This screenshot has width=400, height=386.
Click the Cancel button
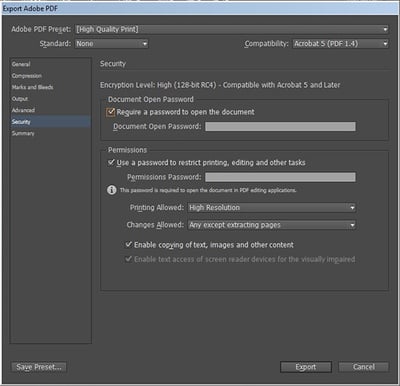click(x=364, y=367)
